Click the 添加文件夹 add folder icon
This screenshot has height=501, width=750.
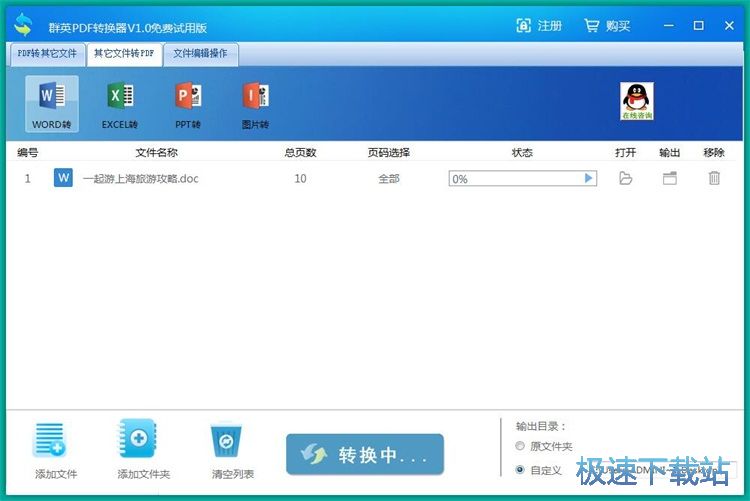pyautogui.click(x=138, y=438)
